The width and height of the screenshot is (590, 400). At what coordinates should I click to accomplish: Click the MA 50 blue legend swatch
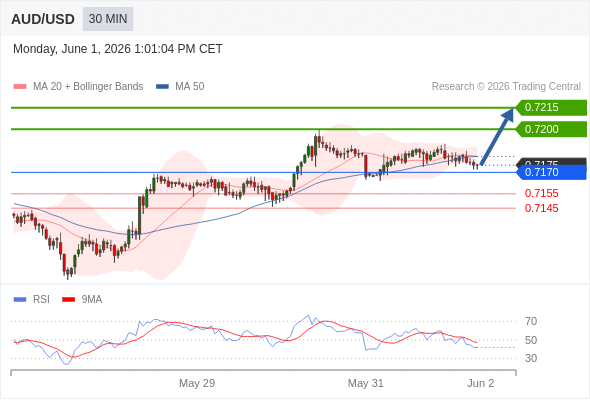pos(162,87)
